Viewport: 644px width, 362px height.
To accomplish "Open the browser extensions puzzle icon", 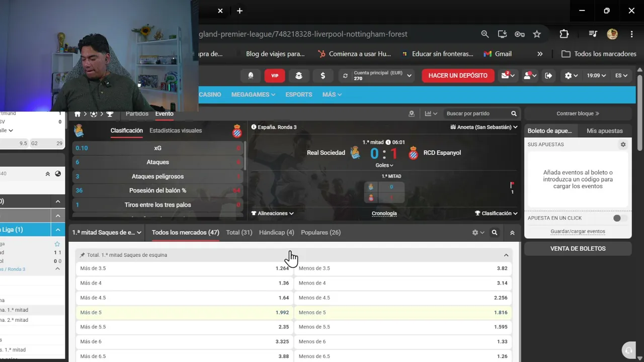I will [x=564, y=34].
